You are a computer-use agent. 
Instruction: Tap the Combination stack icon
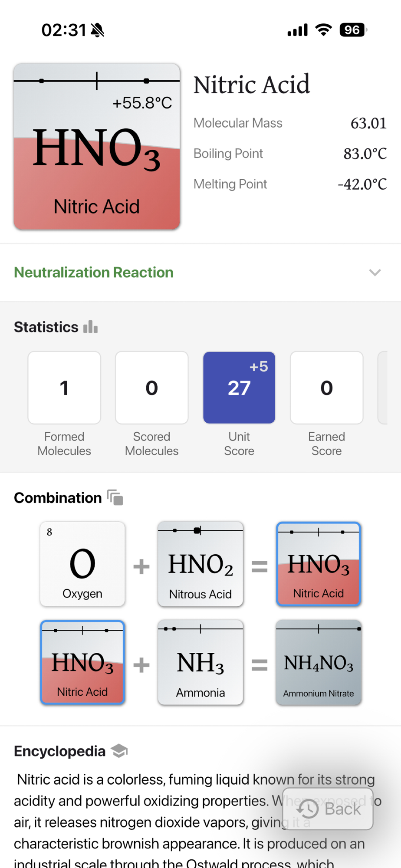[115, 497]
